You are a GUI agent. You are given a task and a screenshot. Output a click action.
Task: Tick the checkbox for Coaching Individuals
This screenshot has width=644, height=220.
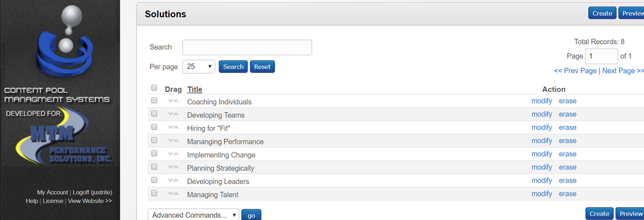[154, 100]
